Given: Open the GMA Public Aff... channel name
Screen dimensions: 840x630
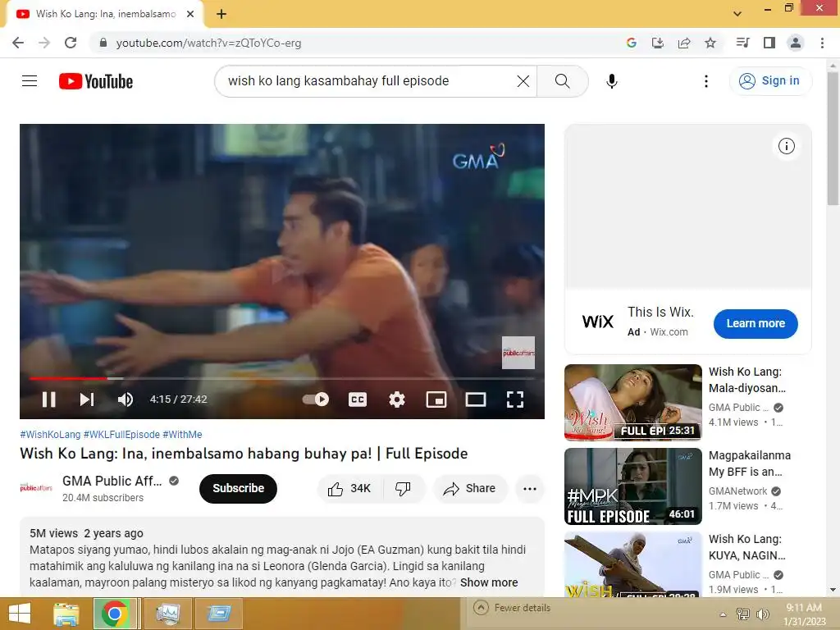Looking at the screenshot, I should coord(112,481).
